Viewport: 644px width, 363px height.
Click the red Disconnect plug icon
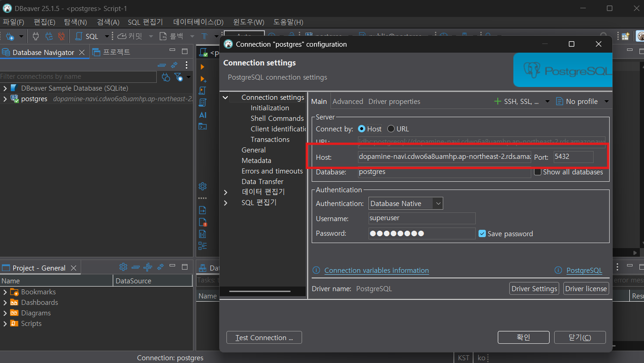pos(61,36)
